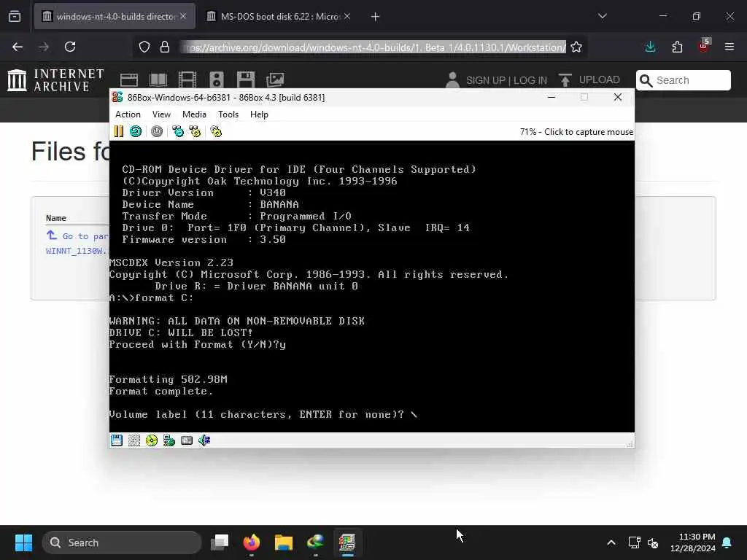Click the sound speaker status bar icon

204,440
